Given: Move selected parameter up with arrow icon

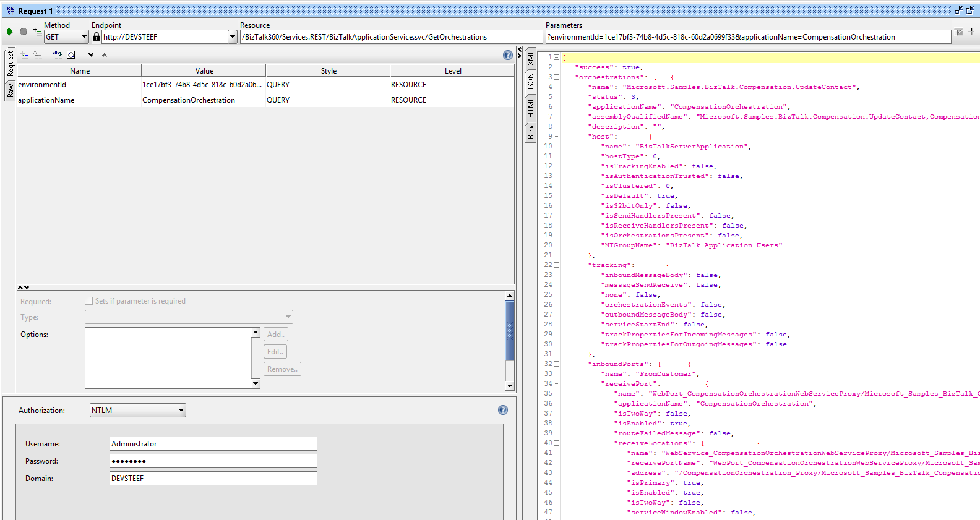Looking at the screenshot, I should [x=105, y=55].
